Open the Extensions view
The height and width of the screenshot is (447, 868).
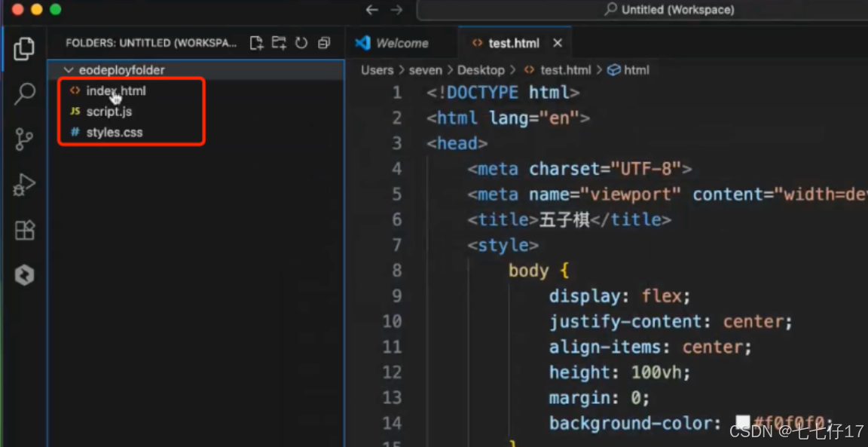[25, 230]
